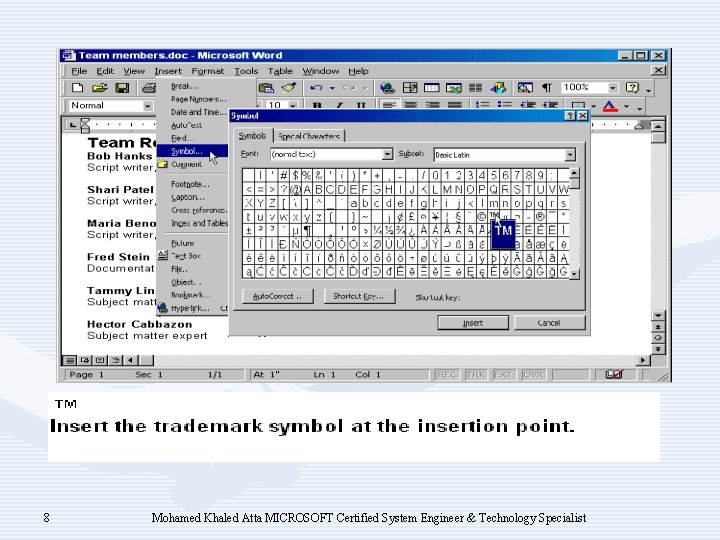Screen dimensions: 720x540
Task: Open the Style dropdown showing Normal
Action: point(147,106)
